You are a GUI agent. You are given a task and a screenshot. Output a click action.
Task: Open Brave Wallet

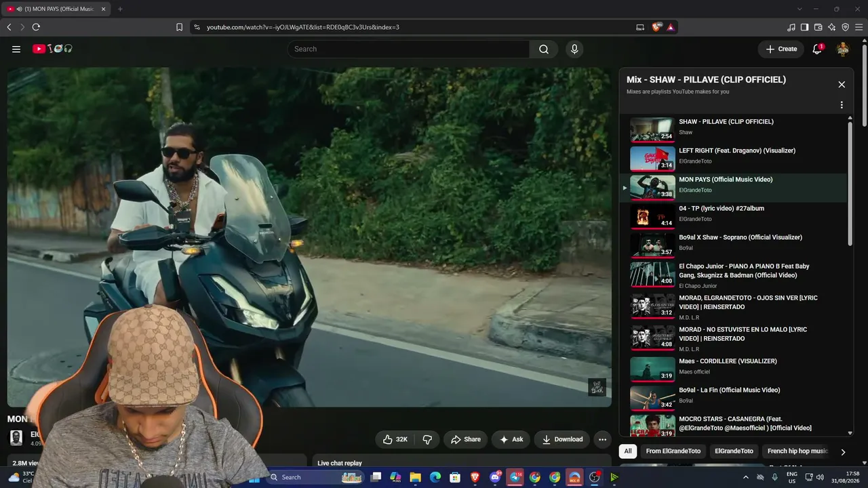coord(818,27)
